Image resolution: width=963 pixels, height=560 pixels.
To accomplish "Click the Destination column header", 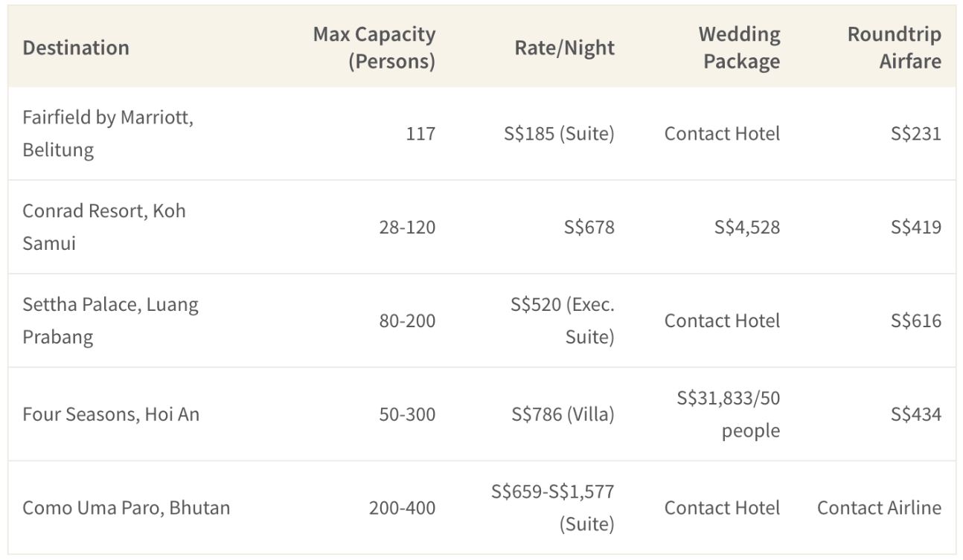I will pos(76,48).
